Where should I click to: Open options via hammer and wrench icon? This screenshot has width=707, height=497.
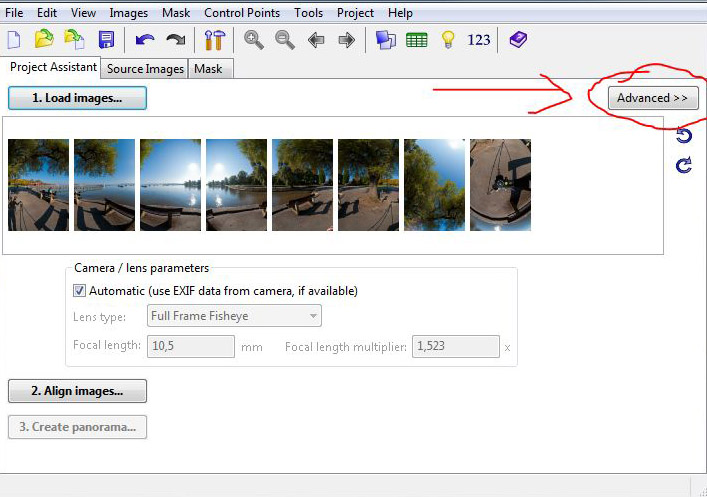(214, 40)
